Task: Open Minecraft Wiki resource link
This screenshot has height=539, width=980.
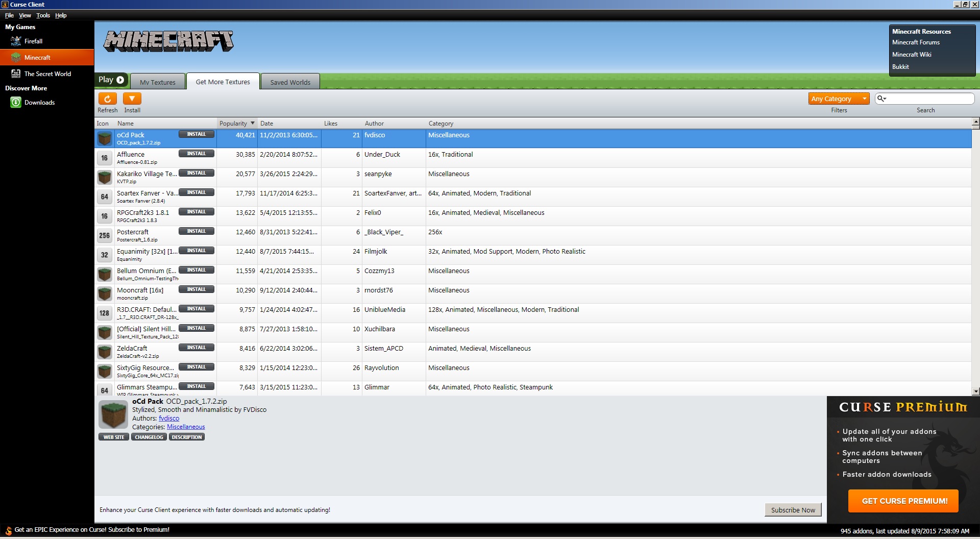Action: (912, 55)
